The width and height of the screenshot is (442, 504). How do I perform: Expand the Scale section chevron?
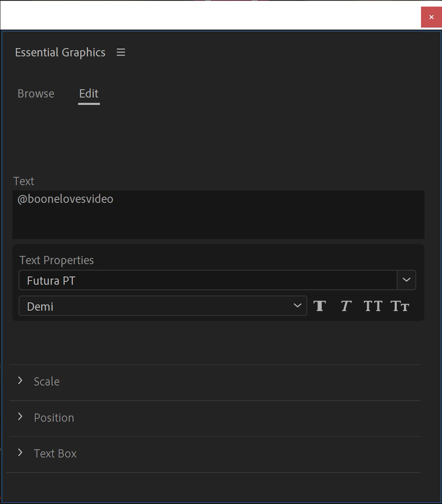[x=20, y=381]
